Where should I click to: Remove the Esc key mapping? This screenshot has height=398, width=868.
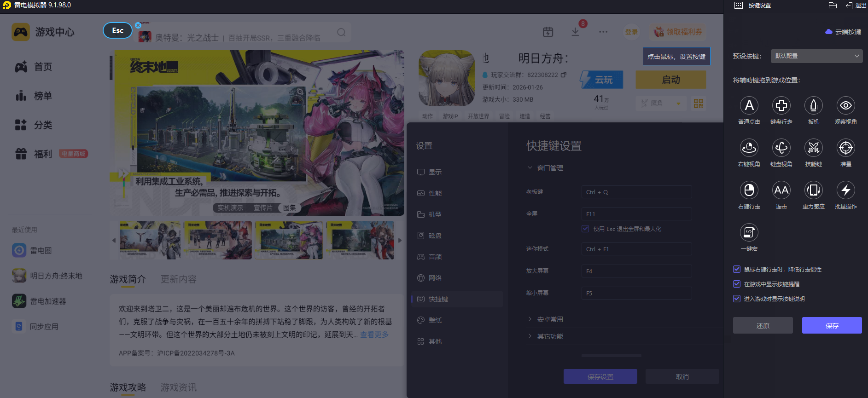(138, 25)
